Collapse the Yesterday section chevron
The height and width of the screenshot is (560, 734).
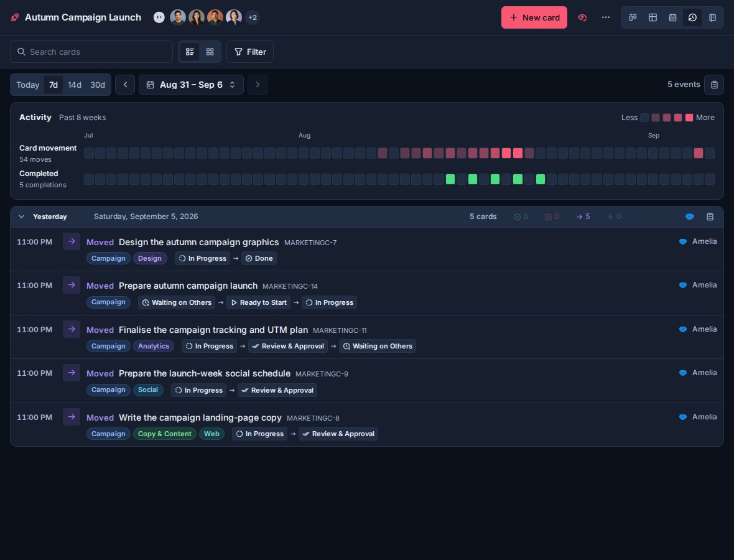pyautogui.click(x=21, y=217)
